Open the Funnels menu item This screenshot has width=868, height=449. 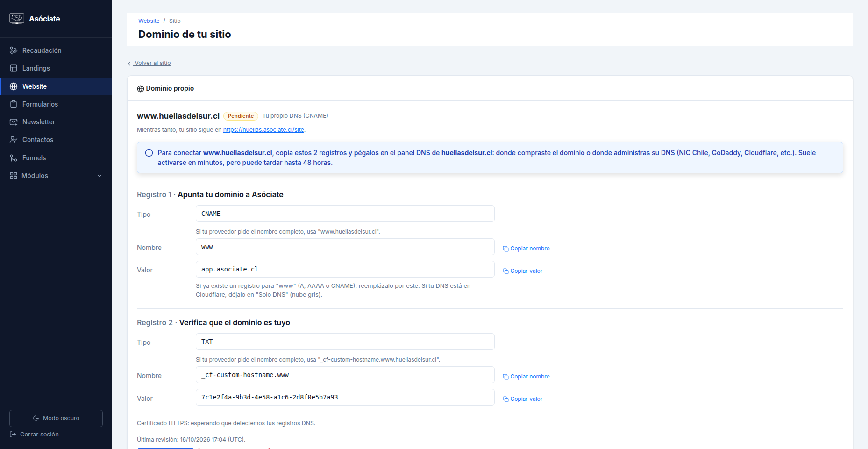click(56, 158)
